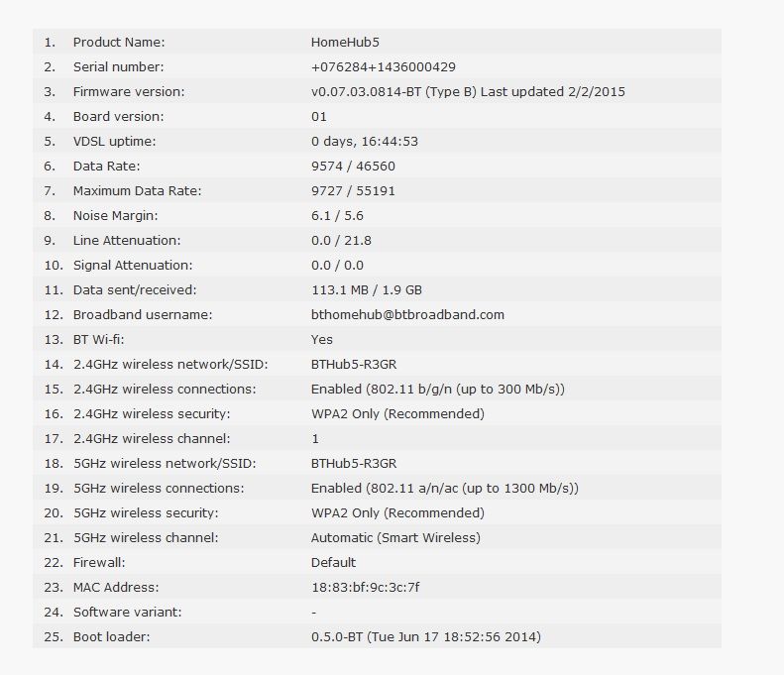
Task: Click the Product Name value HomeHub5
Action: pos(345,42)
